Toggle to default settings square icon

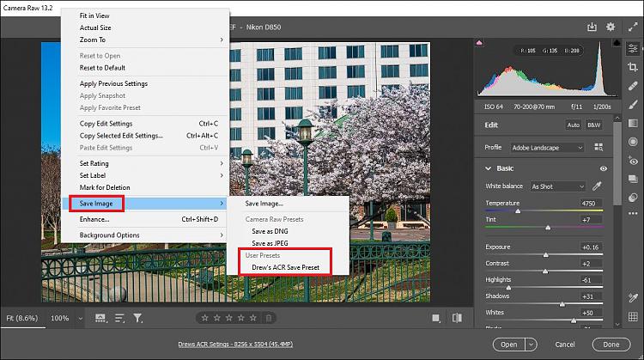coord(436,318)
